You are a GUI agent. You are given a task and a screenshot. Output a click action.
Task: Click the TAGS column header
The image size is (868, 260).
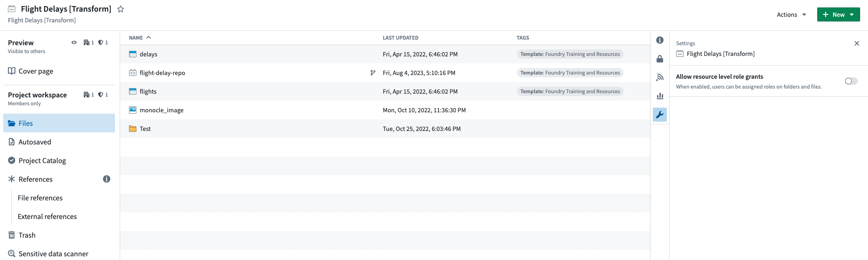[x=523, y=38]
